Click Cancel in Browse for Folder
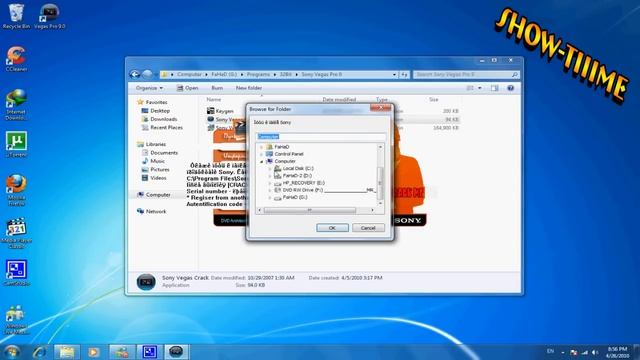The image size is (640, 360). (368, 228)
